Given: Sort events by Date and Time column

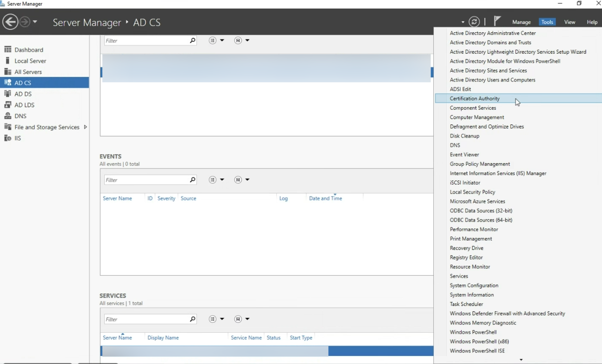Looking at the screenshot, I should click(x=325, y=198).
